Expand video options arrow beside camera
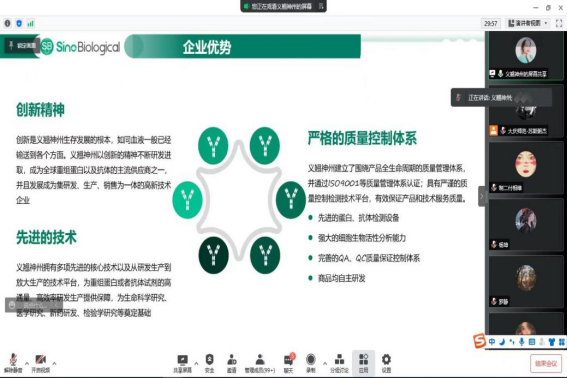The image size is (567, 378). tap(54, 363)
